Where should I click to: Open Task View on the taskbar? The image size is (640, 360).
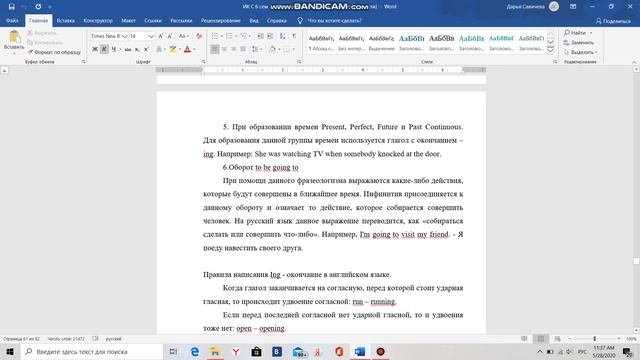point(173,351)
